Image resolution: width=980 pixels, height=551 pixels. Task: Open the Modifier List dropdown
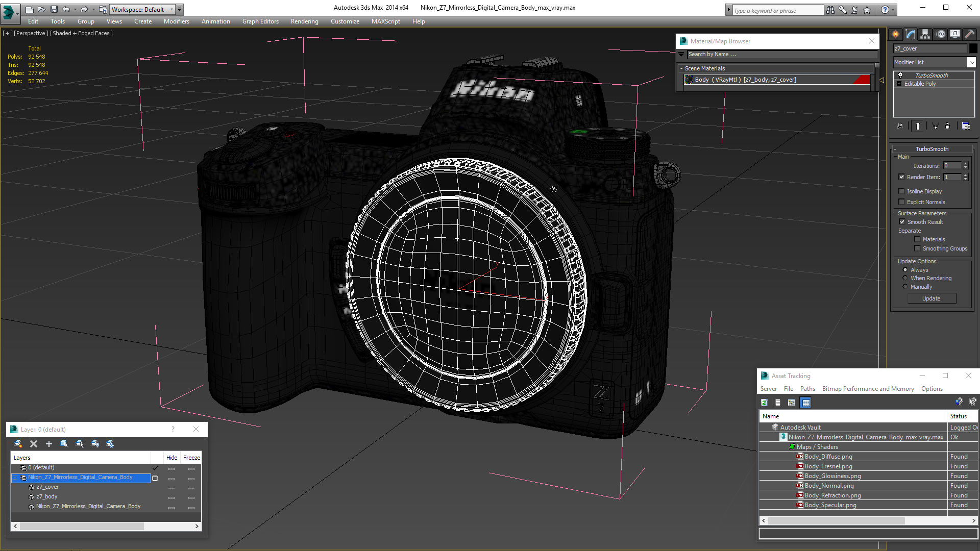coord(971,62)
